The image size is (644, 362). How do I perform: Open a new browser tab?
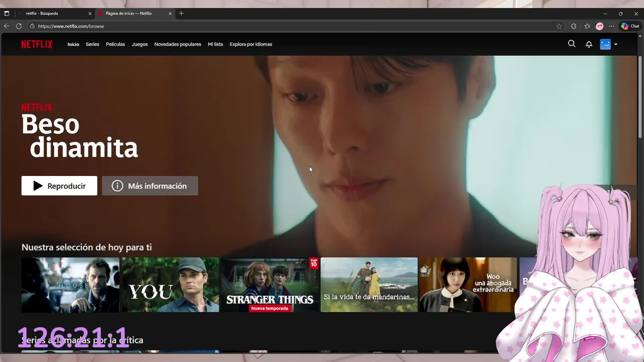(x=181, y=14)
